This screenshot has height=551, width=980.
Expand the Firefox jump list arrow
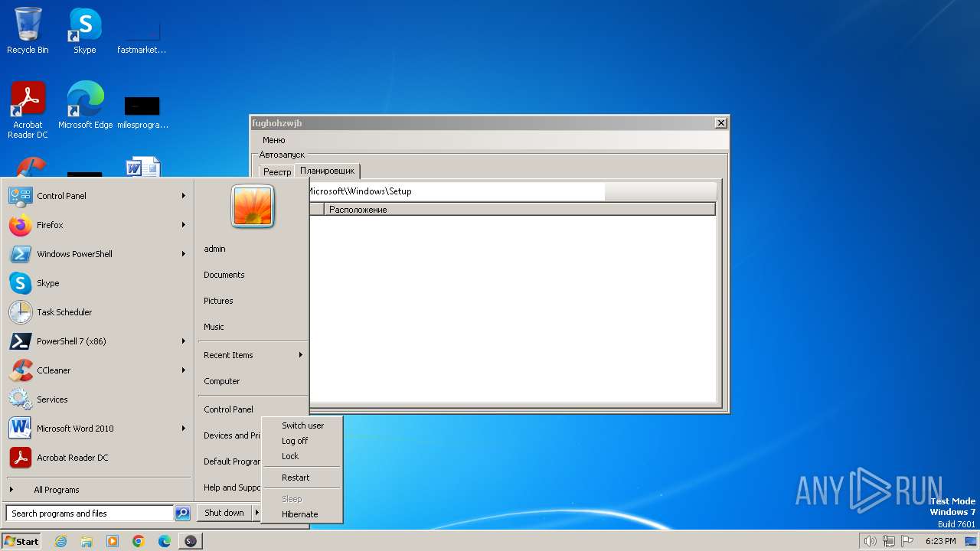click(x=184, y=225)
